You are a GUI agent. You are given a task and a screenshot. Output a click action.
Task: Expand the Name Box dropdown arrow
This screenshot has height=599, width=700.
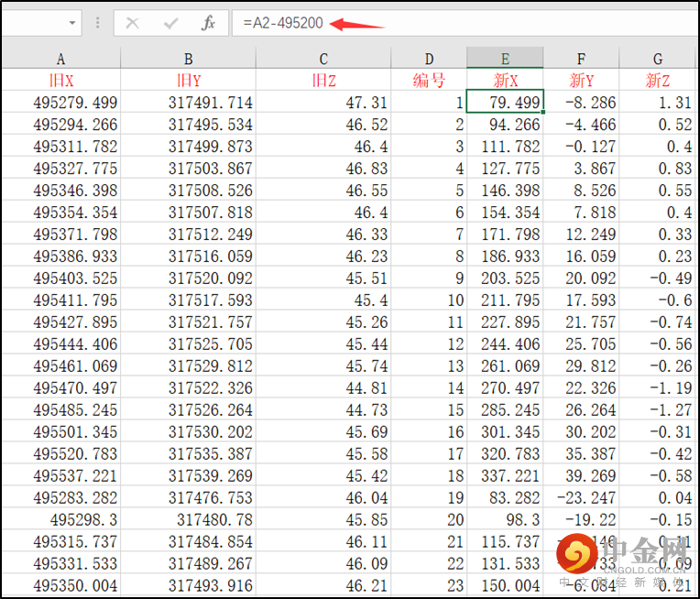tap(73, 23)
